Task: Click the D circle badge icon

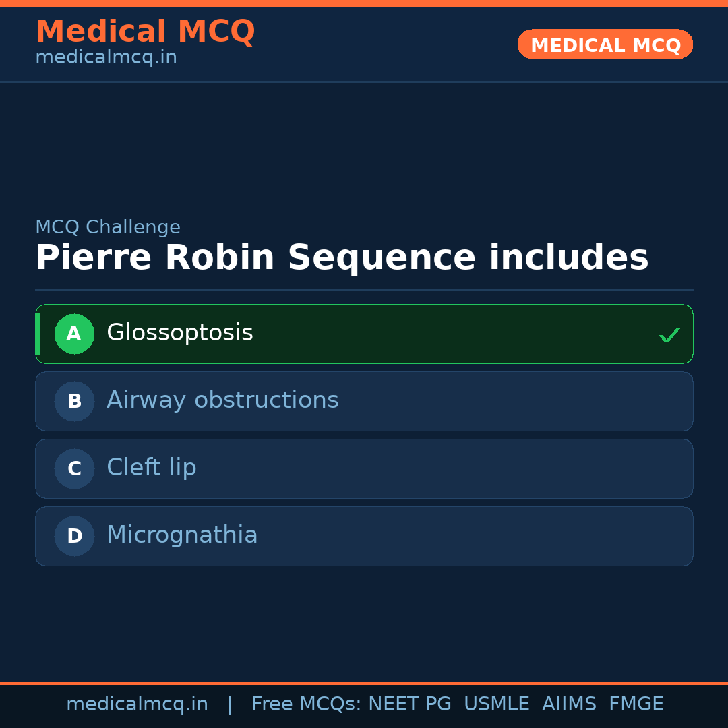Action: (74, 536)
